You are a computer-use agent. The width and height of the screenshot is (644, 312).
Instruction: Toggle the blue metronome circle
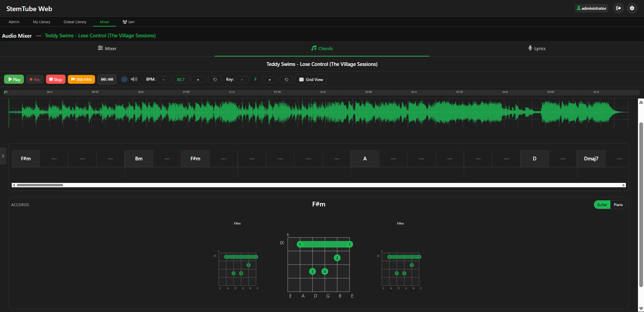click(124, 79)
